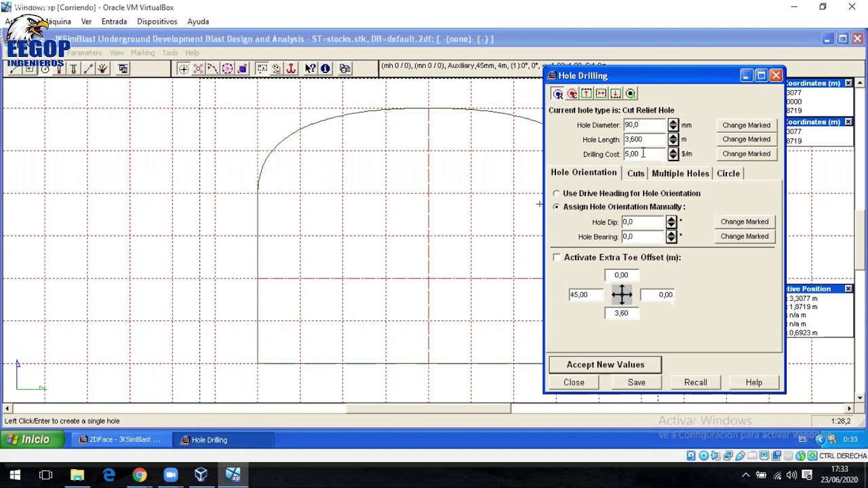Adjust Hole Length with its spinner arrows
This screenshot has height=488, width=868.
pyautogui.click(x=673, y=139)
